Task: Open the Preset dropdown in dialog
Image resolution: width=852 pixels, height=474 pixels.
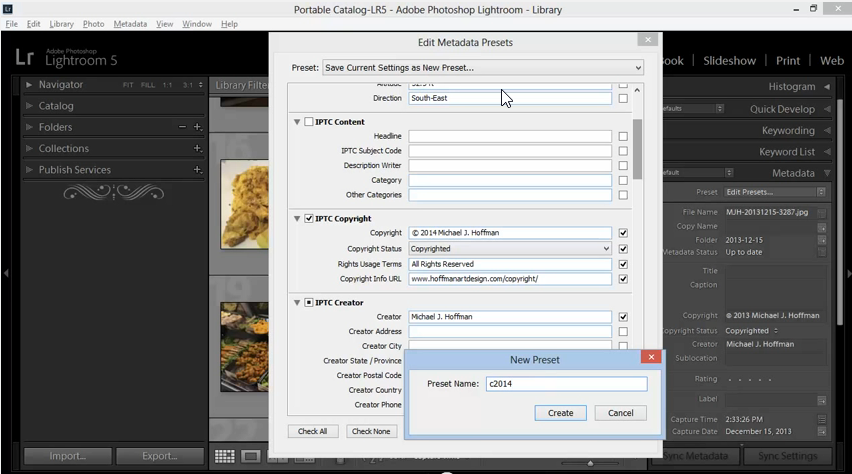Action: [x=483, y=68]
